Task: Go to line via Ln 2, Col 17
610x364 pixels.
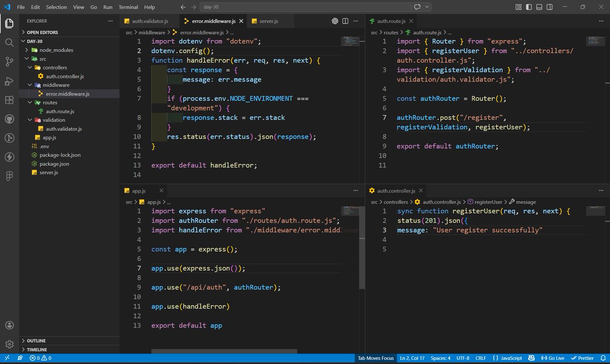Action: click(412, 358)
